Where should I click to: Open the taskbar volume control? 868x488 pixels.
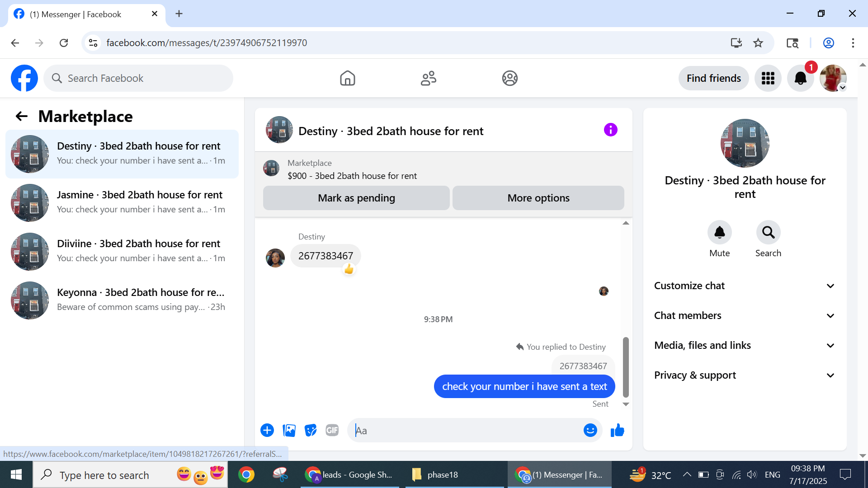tap(752, 475)
